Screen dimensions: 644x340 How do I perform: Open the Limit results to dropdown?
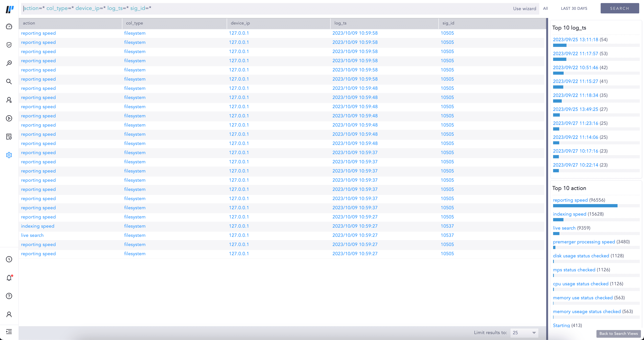524,333
